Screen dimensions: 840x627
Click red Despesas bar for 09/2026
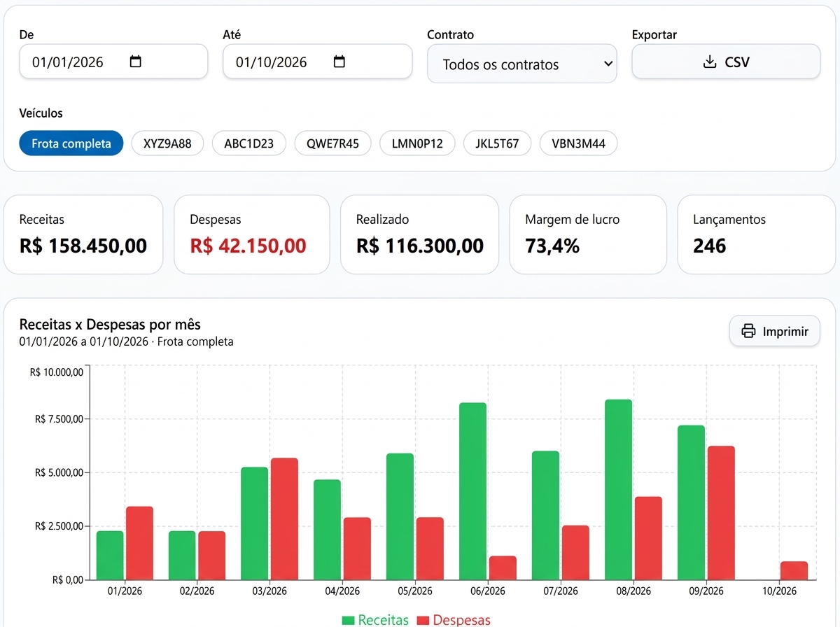pyautogui.click(x=721, y=513)
